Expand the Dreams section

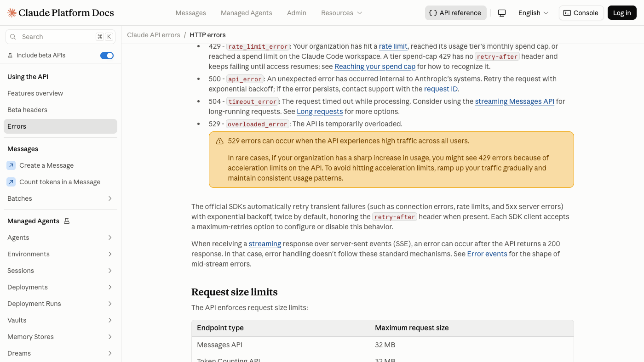[60, 353]
